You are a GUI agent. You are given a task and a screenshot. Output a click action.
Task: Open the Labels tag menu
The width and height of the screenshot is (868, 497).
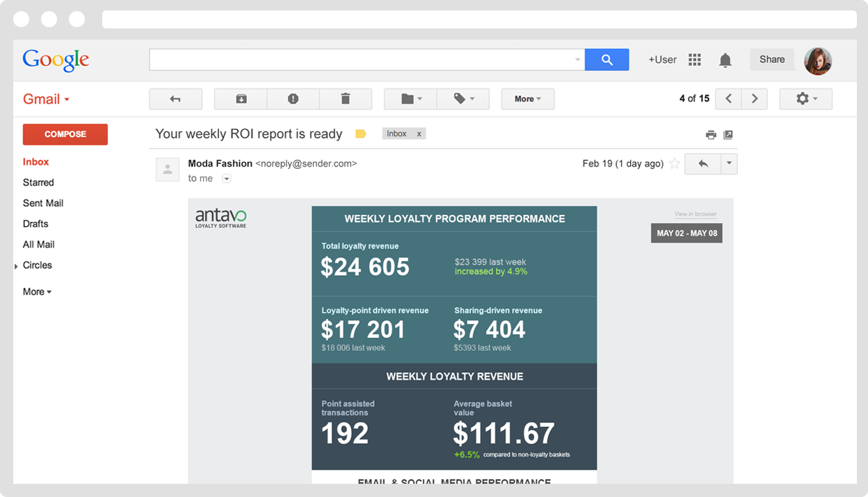coord(463,99)
